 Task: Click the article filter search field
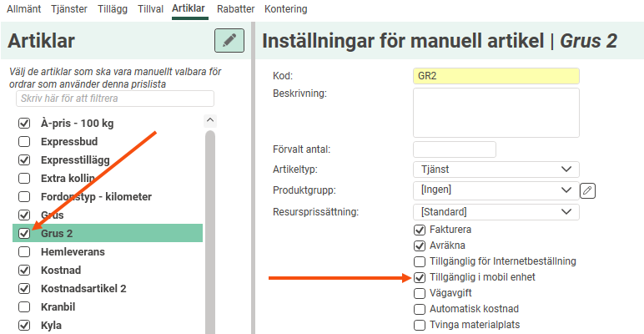115,99
